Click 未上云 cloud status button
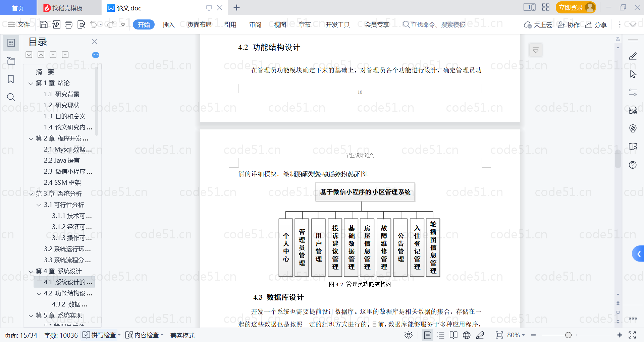The height and width of the screenshot is (342, 644). pos(538,25)
